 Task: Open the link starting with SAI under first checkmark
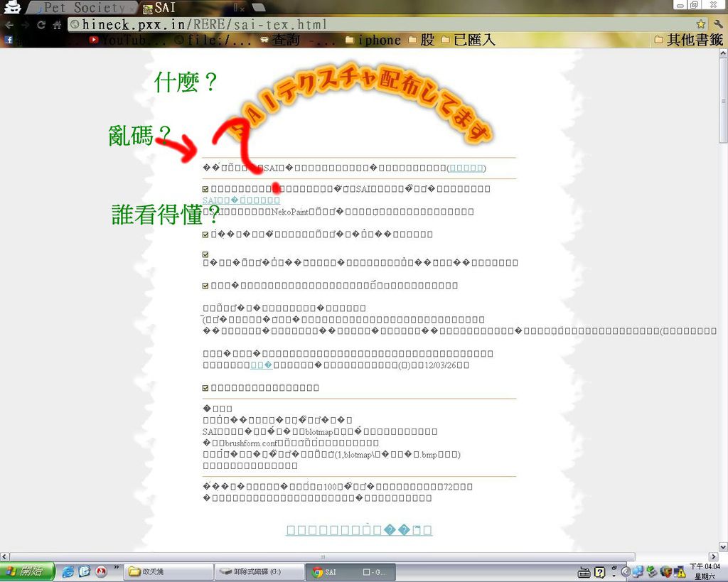point(241,200)
